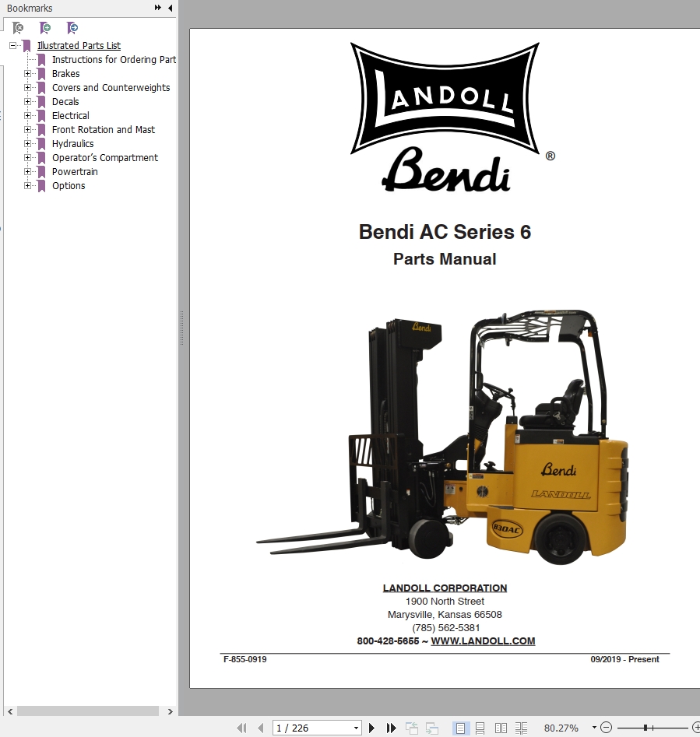Image resolution: width=700 pixels, height=737 pixels.
Task: Click the bookmarks panel horizontal scrollbar
Action: [88, 711]
